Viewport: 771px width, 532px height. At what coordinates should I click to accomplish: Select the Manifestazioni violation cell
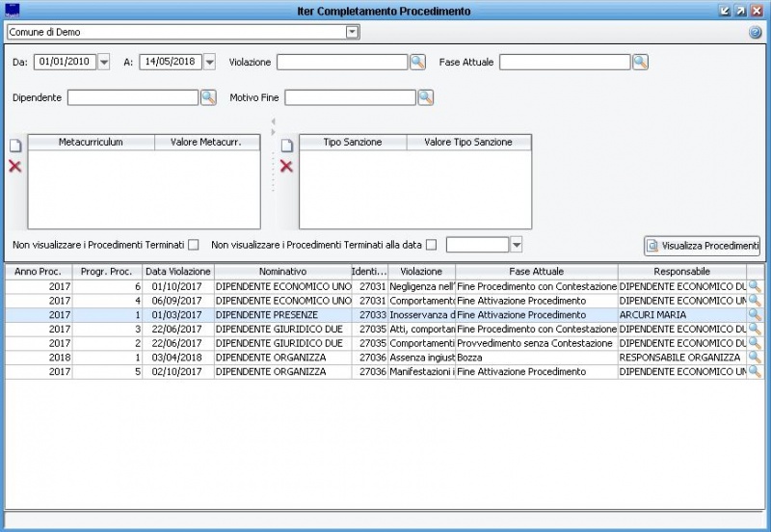point(422,372)
